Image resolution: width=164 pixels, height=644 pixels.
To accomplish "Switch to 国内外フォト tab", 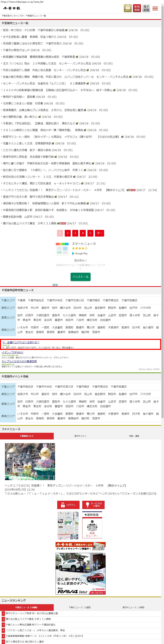I will click(x=80, y=436).
